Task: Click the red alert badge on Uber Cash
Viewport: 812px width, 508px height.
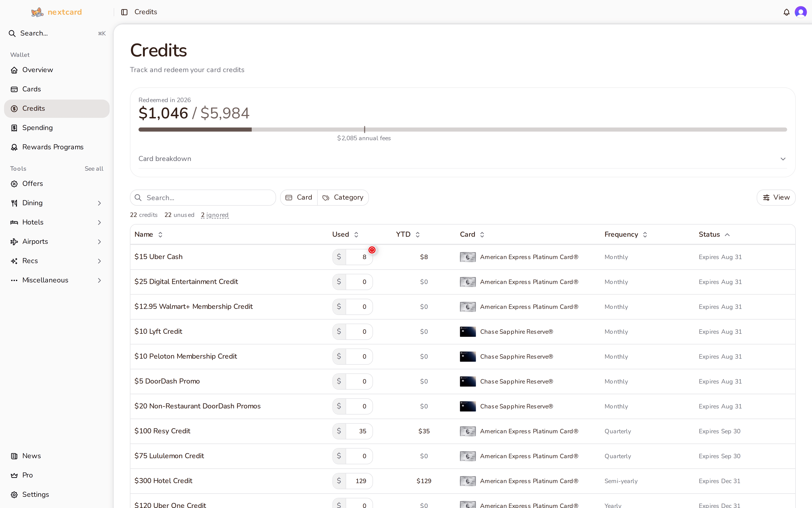Action: click(372, 250)
